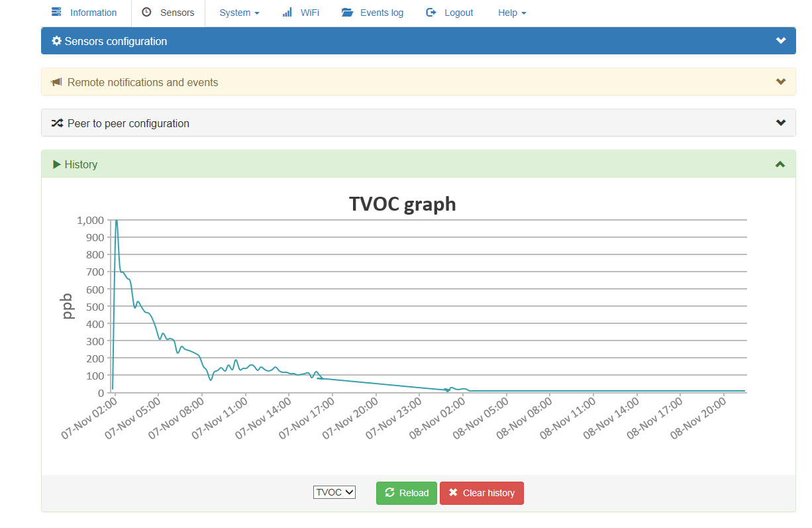This screenshot has width=812, height=528.
Task: Click the red Clear history button
Action: tap(482, 493)
